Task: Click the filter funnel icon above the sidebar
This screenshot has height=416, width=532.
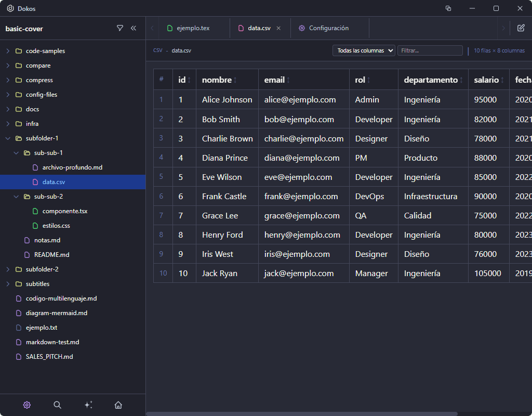Action: pos(120,28)
